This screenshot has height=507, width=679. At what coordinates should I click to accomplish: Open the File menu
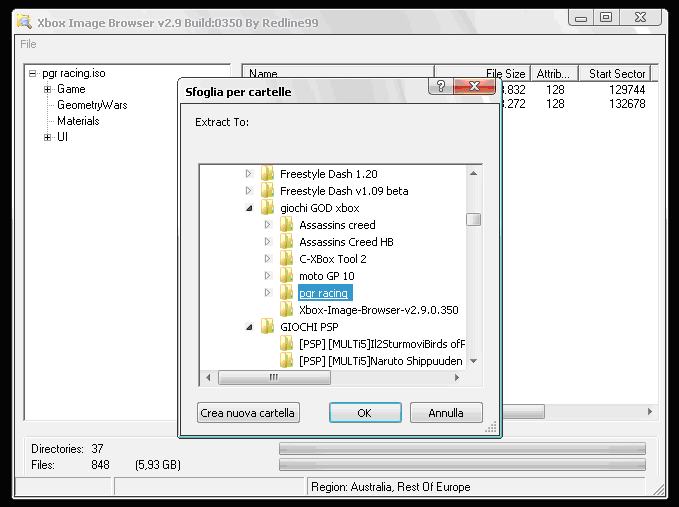28,44
